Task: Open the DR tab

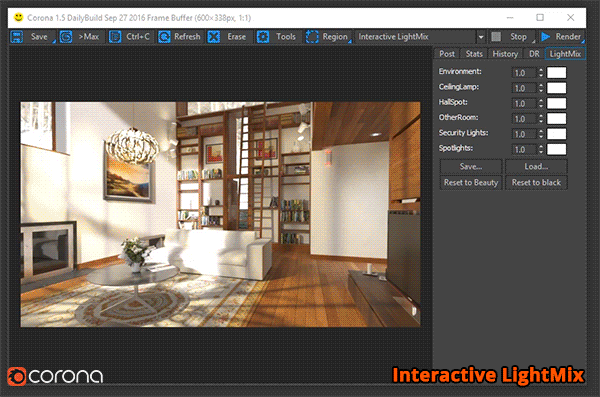Action: pyautogui.click(x=534, y=54)
